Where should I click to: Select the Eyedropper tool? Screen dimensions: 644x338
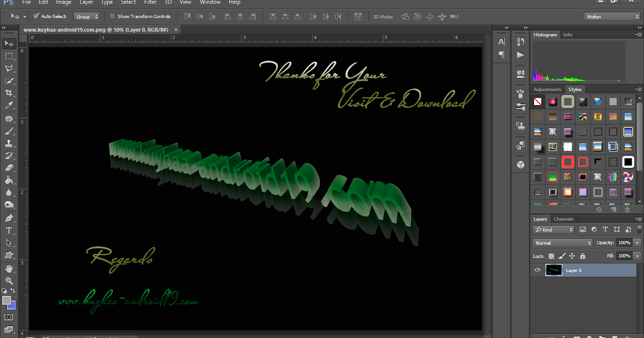9,106
